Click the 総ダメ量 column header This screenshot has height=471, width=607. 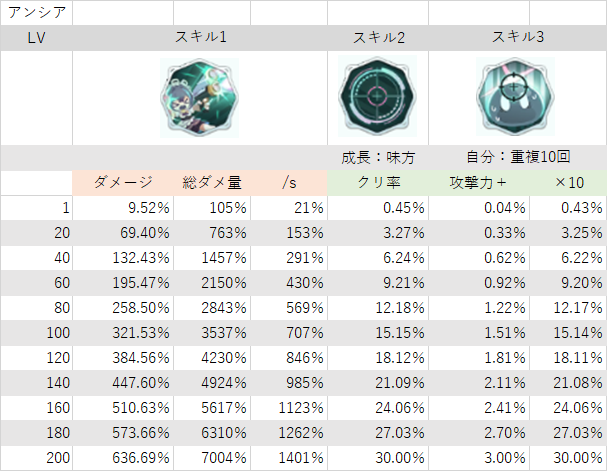click(x=212, y=183)
